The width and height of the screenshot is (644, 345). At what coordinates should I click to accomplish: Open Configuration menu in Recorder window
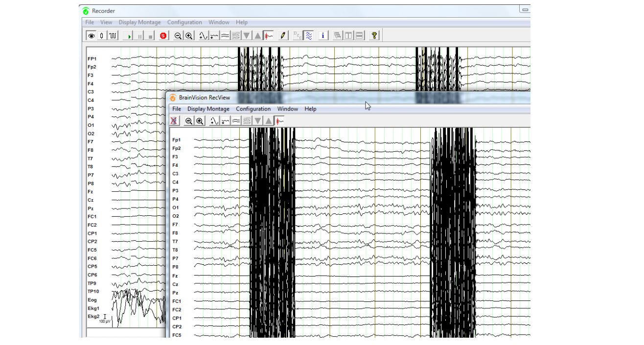pyautogui.click(x=184, y=23)
